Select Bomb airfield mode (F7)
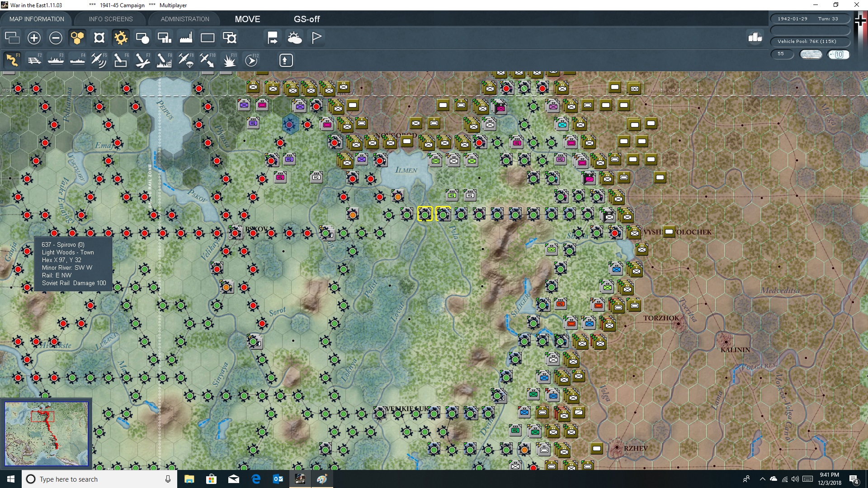The width and height of the screenshot is (868, 488). point(142,60)
